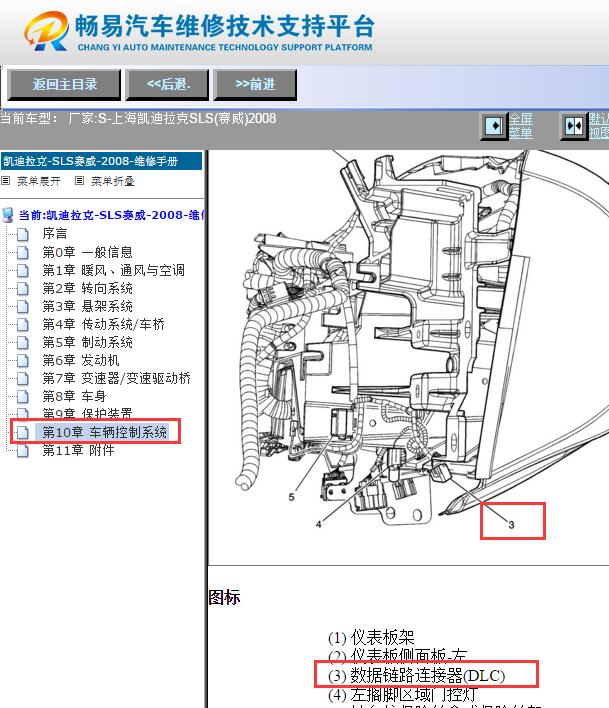Screen dimensions: 609x708
Task: Click the page icon beside 第4章
Action: coord(23,325)
